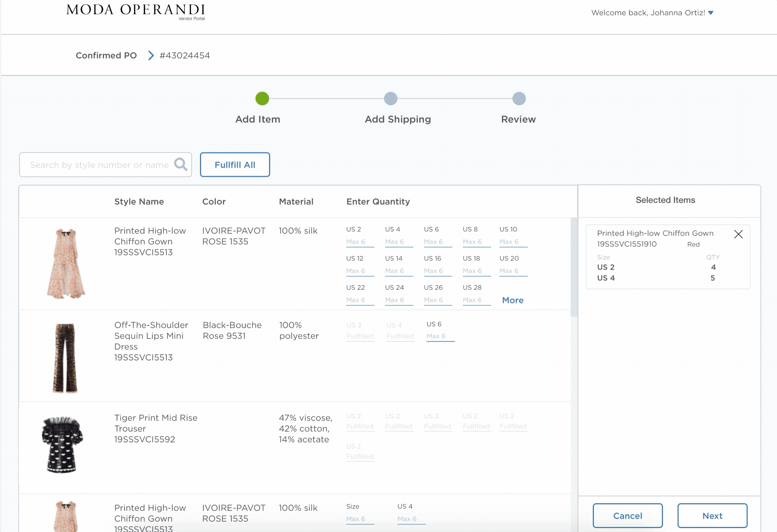
Task: Click the US 10 quantity input of first gown
Action: (x=513, y=242)
